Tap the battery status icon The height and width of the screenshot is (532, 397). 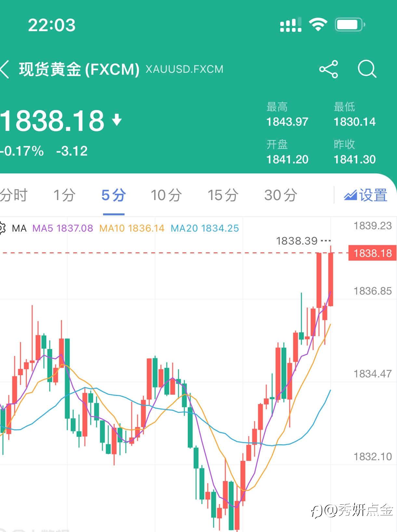click(350, 25)
